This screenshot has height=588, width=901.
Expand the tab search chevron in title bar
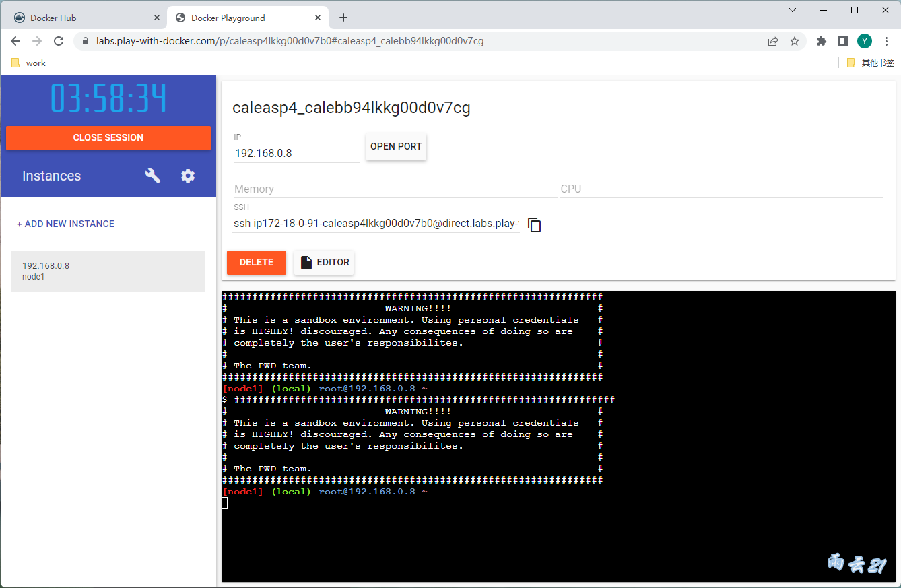point(793,10)
